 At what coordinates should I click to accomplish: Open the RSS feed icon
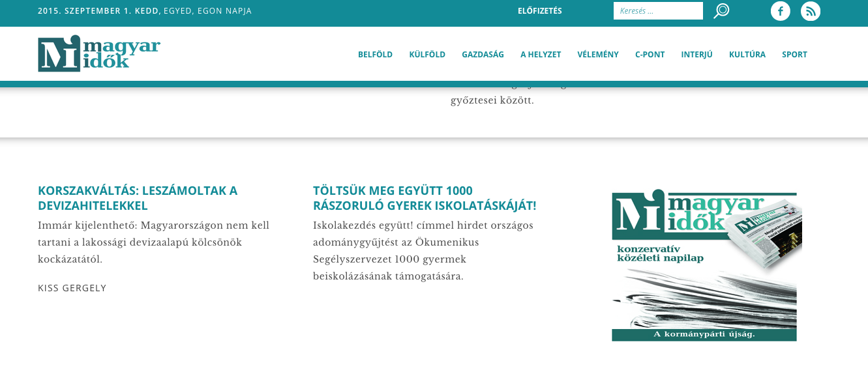[810, 11]
